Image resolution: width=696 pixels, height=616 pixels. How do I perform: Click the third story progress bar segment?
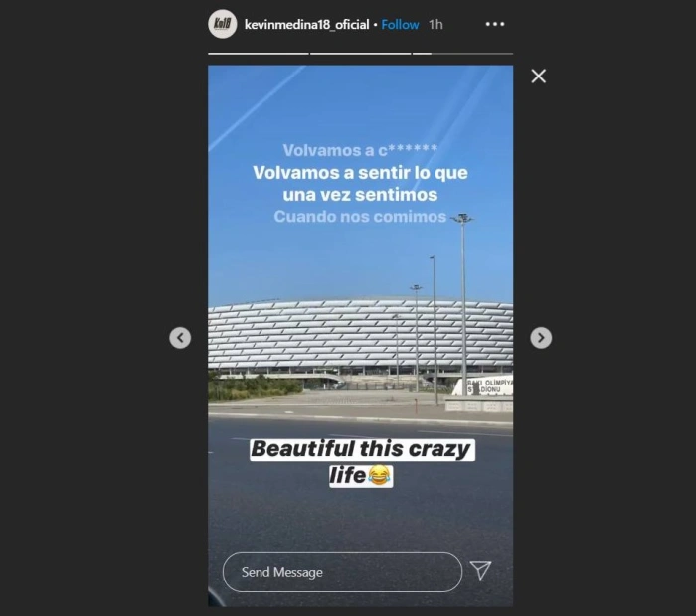pos(463,54)
